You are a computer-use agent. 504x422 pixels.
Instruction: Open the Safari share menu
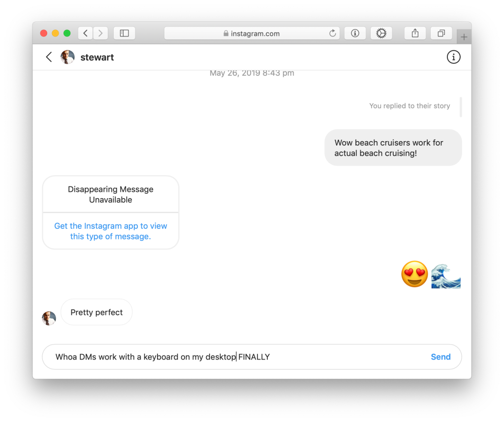pos(415,33)
